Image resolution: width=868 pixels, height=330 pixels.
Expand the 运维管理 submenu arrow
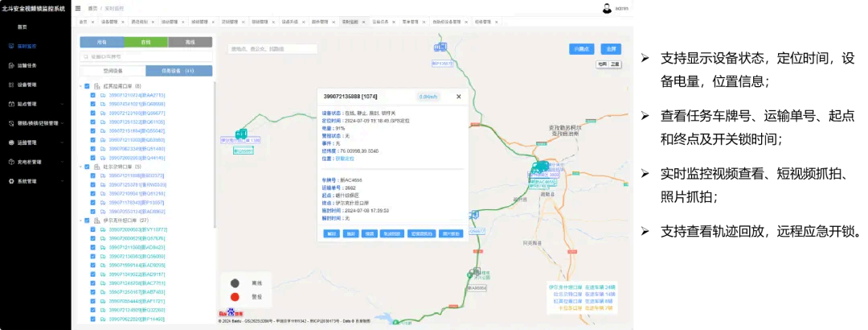[63, 142]
